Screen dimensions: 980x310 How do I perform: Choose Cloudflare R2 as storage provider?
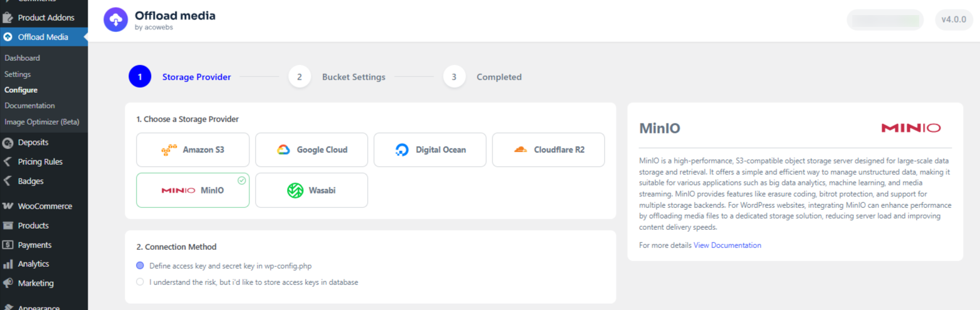point(548,150)
